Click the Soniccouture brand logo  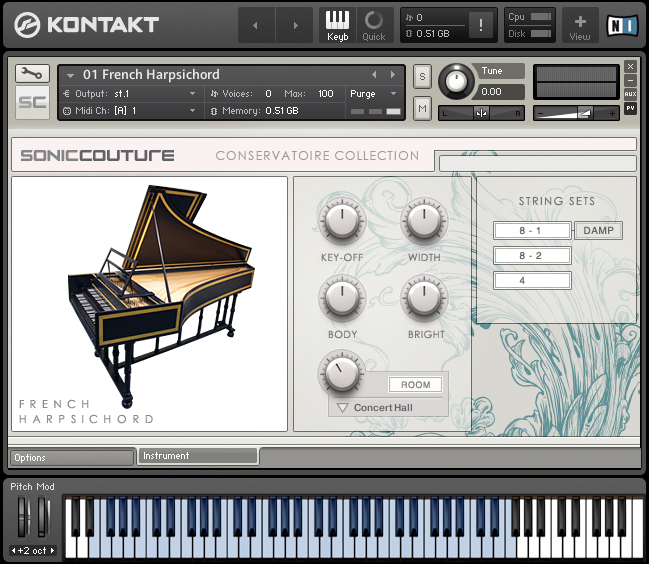tap(98, 156)
